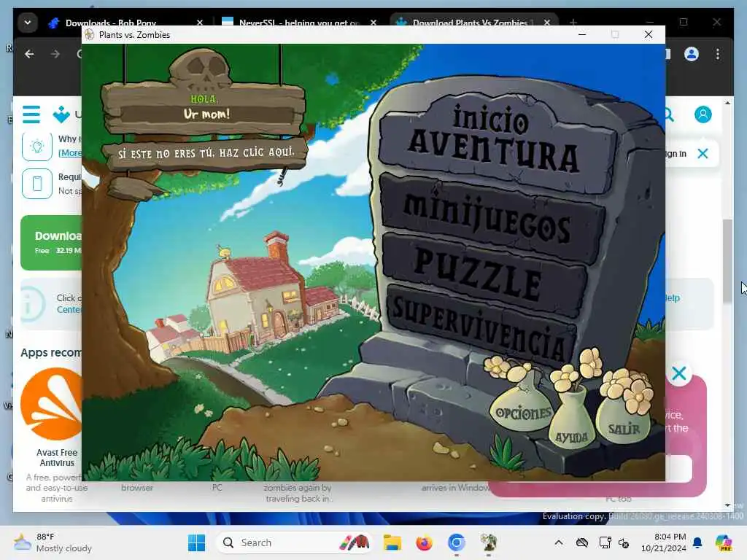The image size is (747, 560).
Task: Click the Uptodown logo on the web page
Action: [61, 114]
